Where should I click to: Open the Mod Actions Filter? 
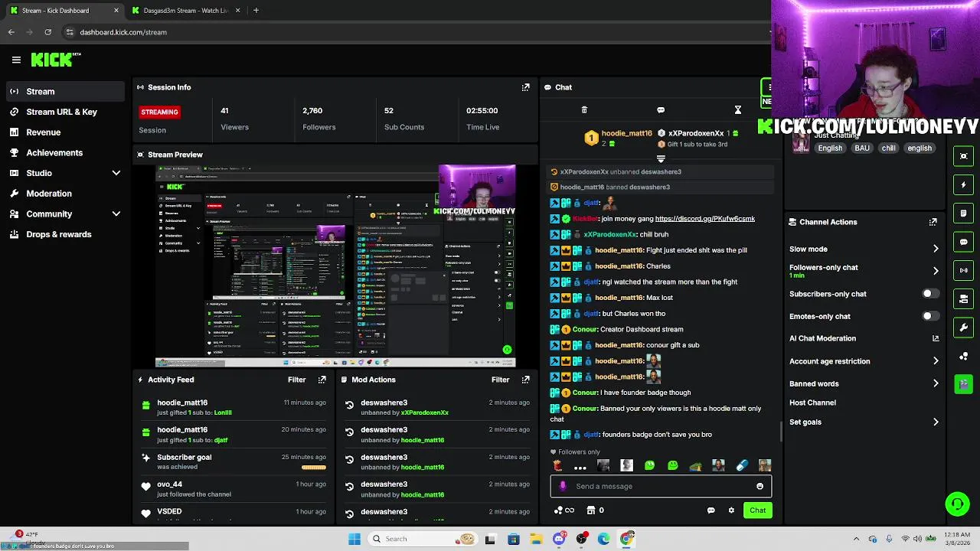click(500, 380)
